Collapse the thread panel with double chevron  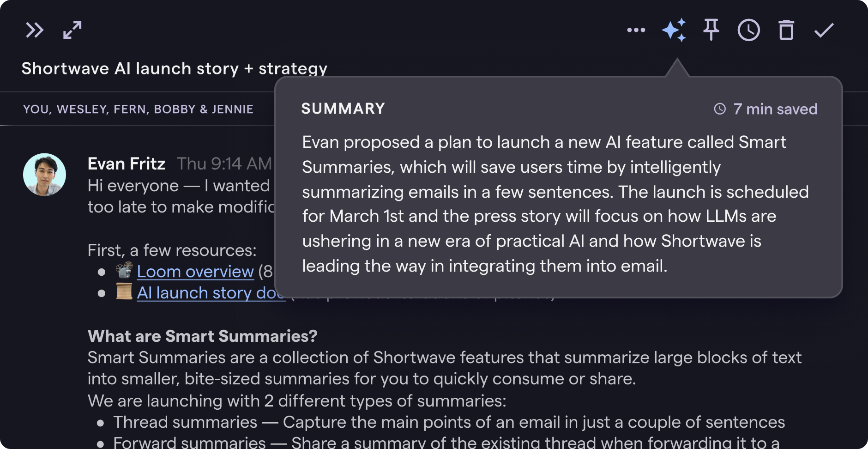[35, 30]
